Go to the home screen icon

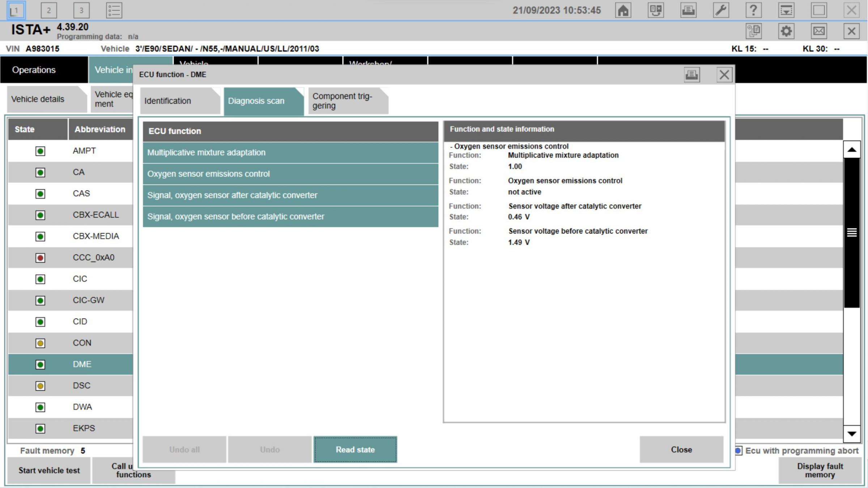pyautogui.click(x=623, y=10)
